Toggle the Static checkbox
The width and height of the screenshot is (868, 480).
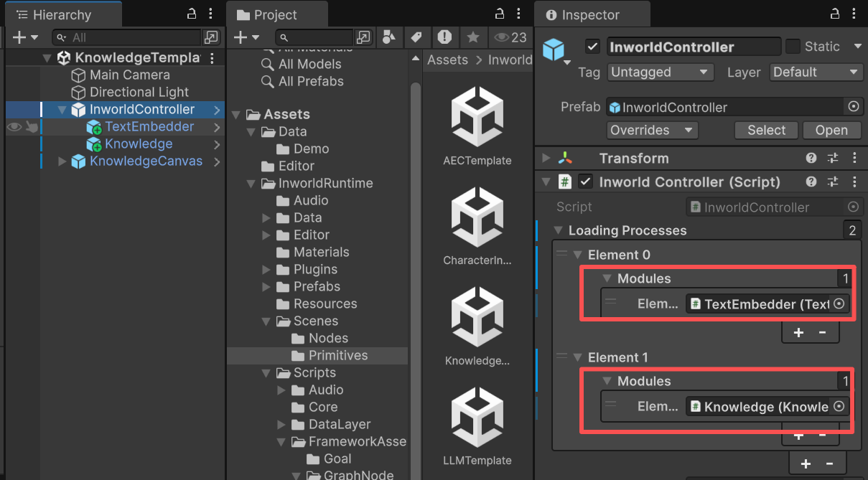pos(793,47)
